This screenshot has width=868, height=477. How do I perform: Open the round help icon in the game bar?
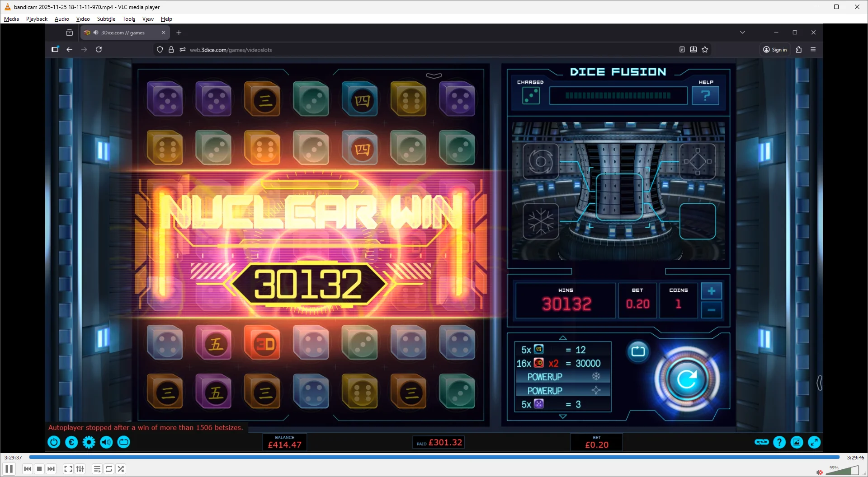(x=779, y=442)
